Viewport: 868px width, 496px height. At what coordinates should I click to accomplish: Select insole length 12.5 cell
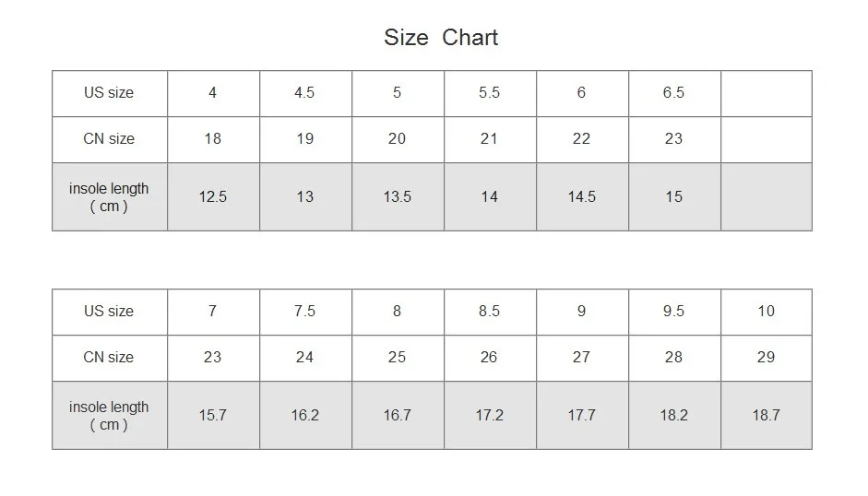pyautogui.click(x=213, y=197)
